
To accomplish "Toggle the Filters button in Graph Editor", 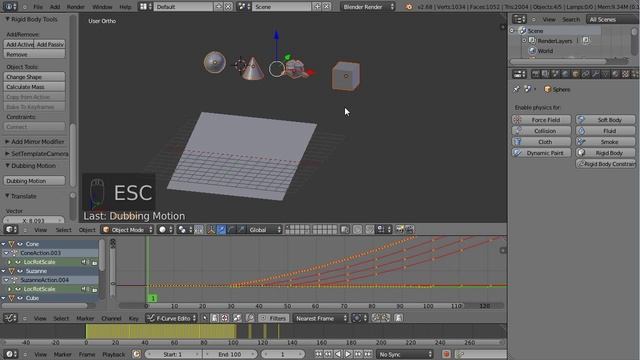I will 273,318.
